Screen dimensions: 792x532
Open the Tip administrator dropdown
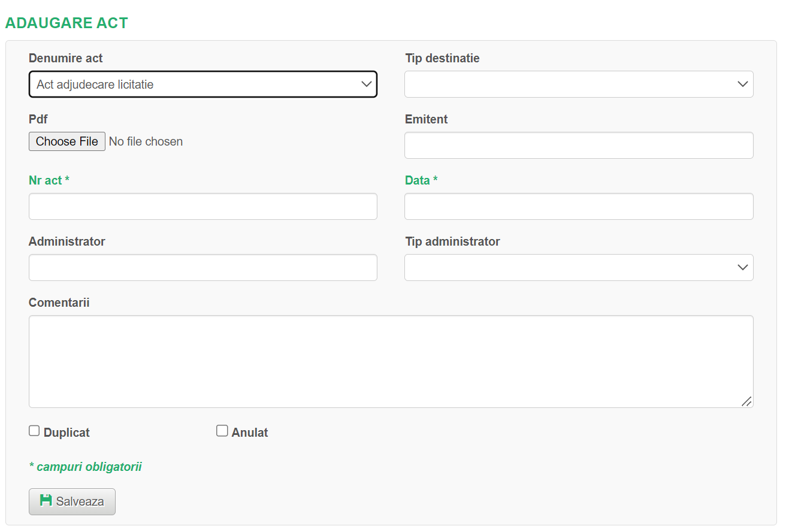click(x=579, y=268)
